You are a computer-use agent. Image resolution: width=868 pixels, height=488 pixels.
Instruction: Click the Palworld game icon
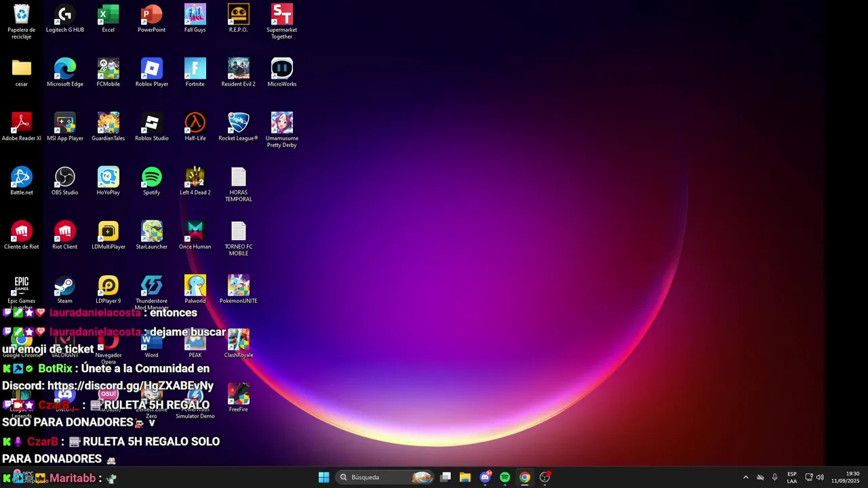tap(195, 290)
